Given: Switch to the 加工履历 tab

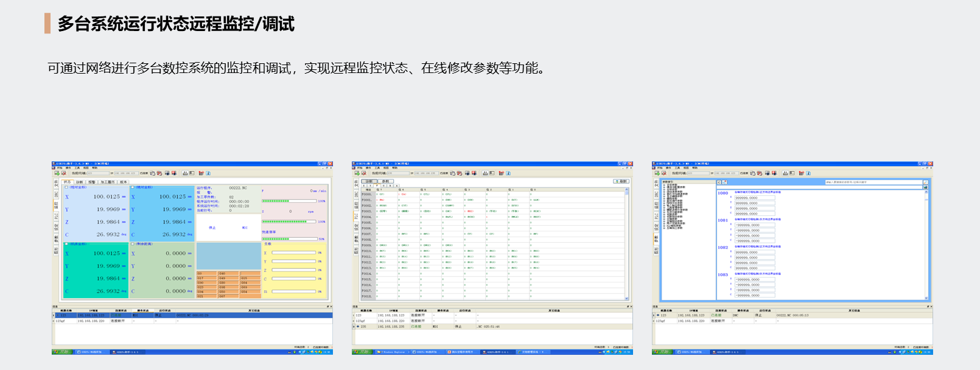Looking at the screenshot, I should (x=108, y=182).
